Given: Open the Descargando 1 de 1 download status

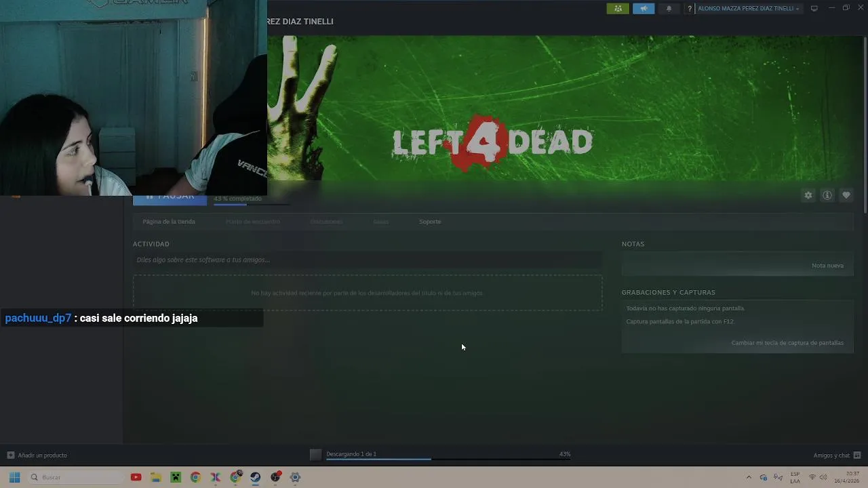Looking at the screenshot, I should click(x=351, y=454).
